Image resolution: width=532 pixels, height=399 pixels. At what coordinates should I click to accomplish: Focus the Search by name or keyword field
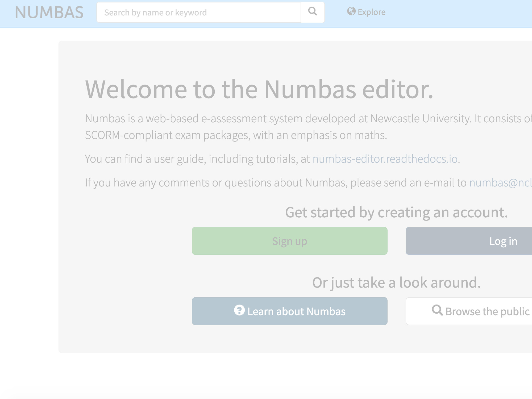point(199,13)
